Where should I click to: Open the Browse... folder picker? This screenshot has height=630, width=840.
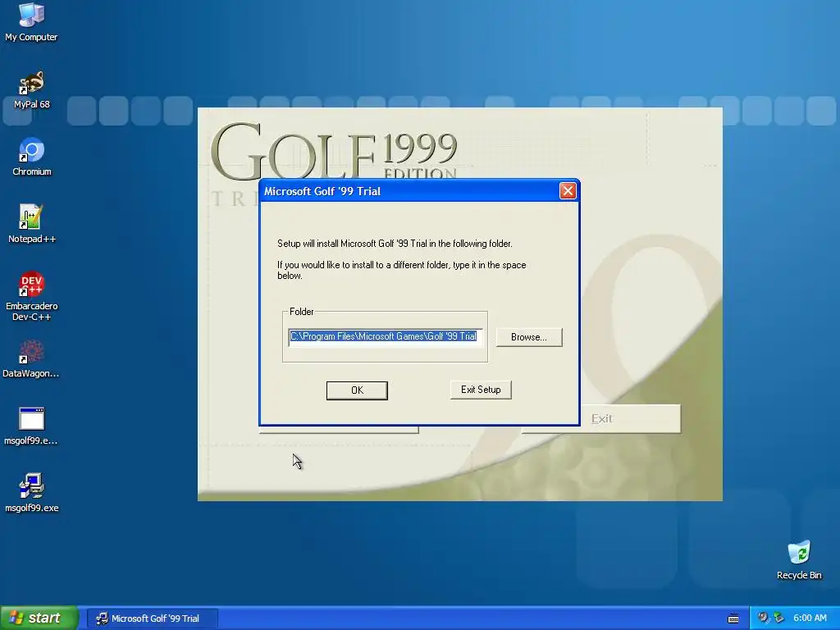point(529,337)
